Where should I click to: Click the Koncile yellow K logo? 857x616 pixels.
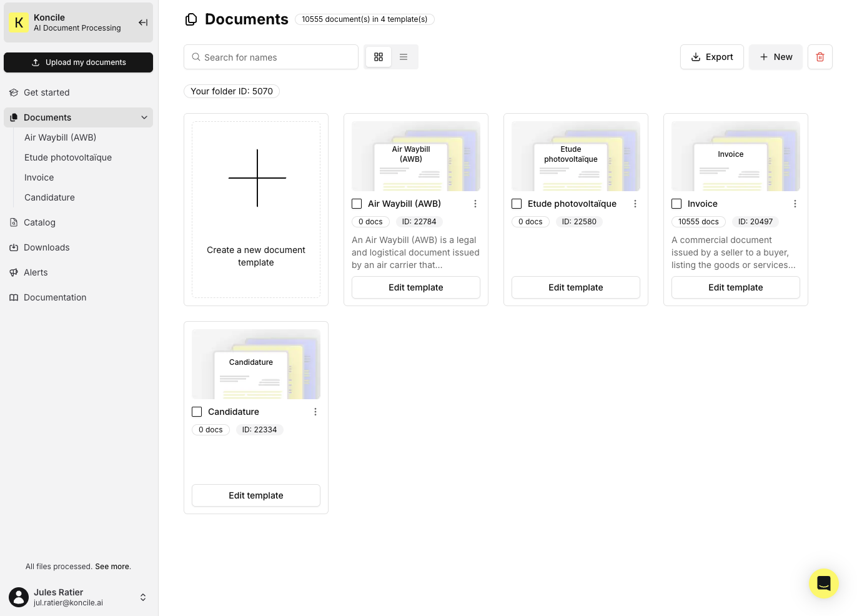click(19, 22)
